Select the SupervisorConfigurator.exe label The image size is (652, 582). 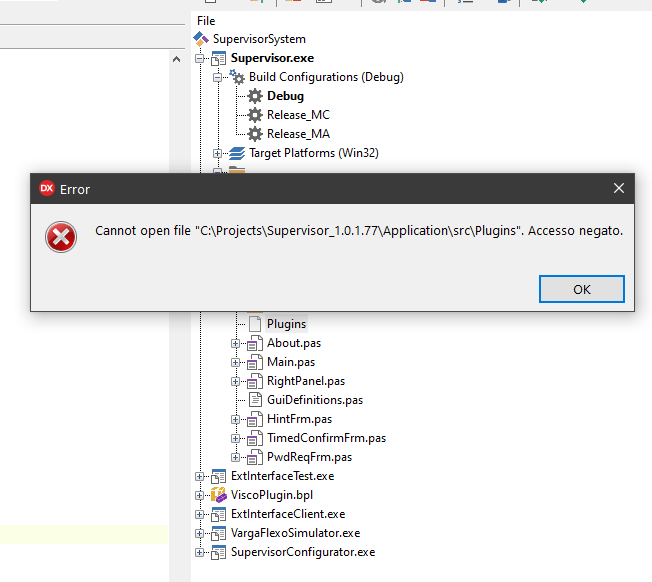pos(303,552)
